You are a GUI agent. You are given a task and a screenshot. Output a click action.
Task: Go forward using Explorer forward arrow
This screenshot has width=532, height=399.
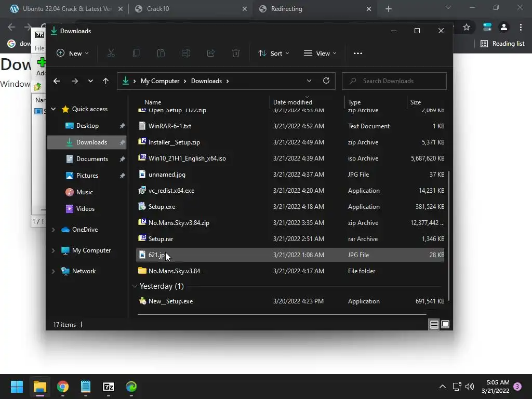click(75, 81)
